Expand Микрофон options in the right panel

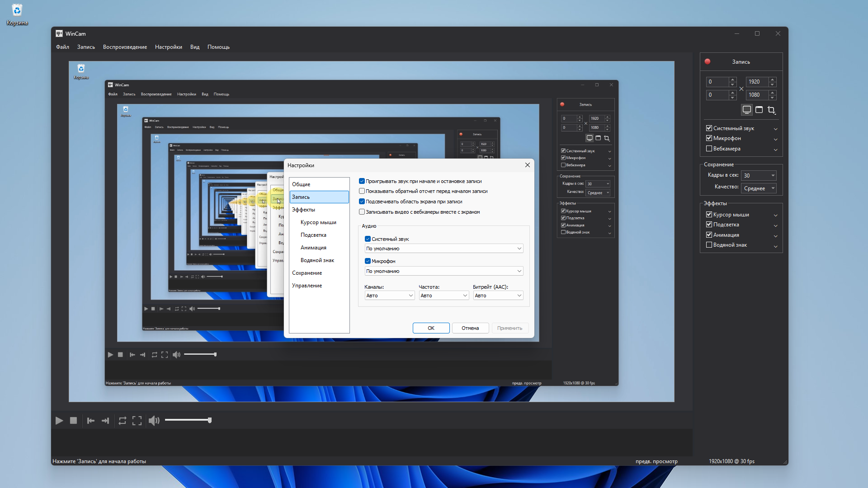pos(776,139)
